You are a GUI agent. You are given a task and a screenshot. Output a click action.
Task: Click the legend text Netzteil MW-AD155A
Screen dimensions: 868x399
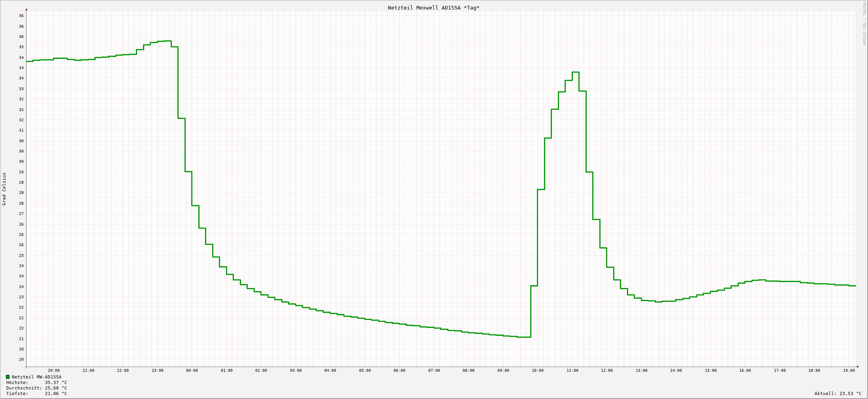[x=36, y=377]
